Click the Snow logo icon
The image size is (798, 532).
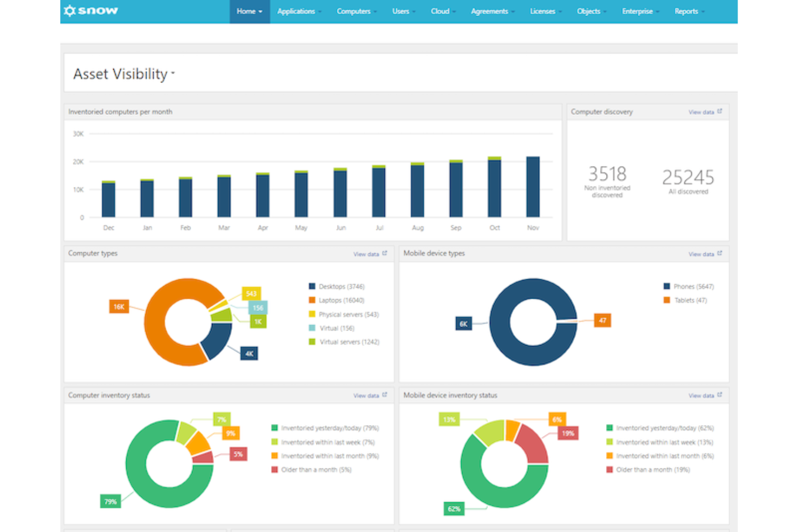69,10
